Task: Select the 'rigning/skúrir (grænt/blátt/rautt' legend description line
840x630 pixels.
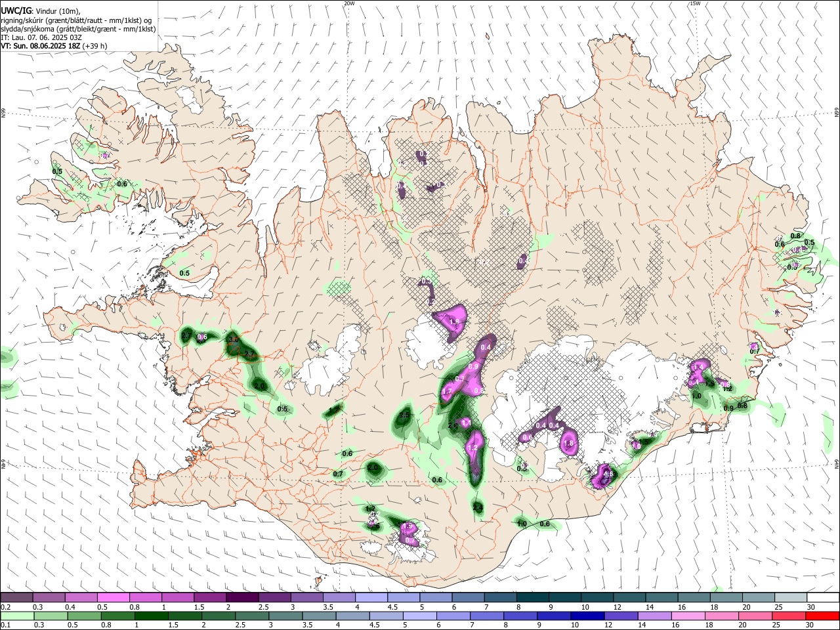Action: [x=77, y=20]
